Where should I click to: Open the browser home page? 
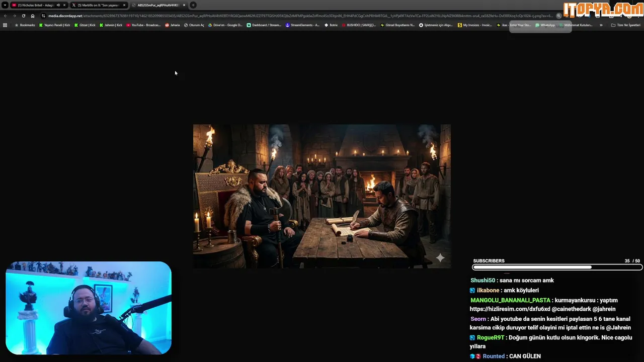tap(33, 16)
